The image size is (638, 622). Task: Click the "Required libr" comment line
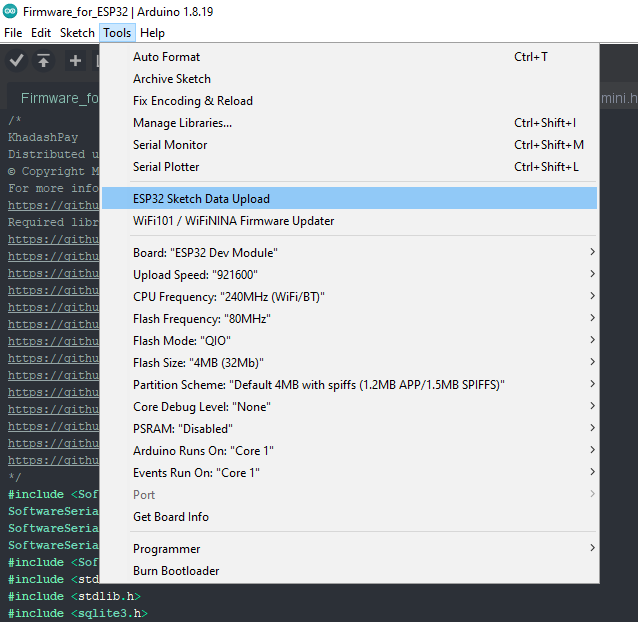[x=53, y=222]
